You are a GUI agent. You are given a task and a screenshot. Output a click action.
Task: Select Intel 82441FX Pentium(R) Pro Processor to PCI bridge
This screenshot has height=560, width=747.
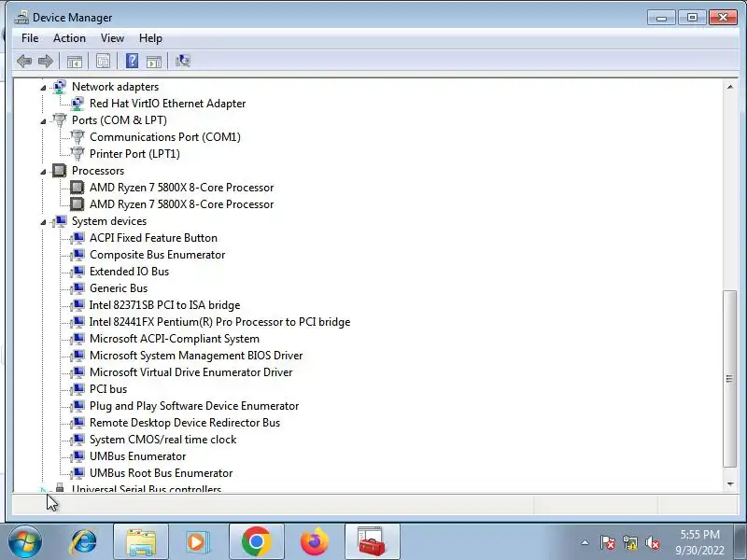219,322
